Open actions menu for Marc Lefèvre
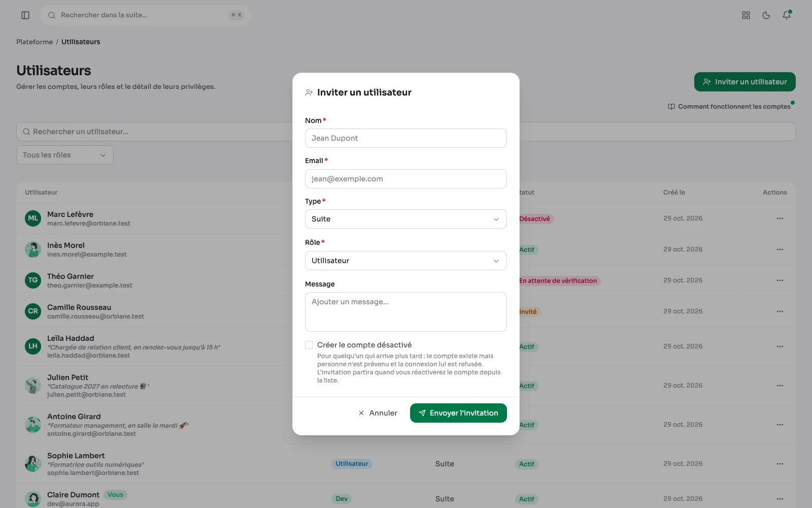The width and height of the screenshot is (812, 508). (x=780, y=218)
